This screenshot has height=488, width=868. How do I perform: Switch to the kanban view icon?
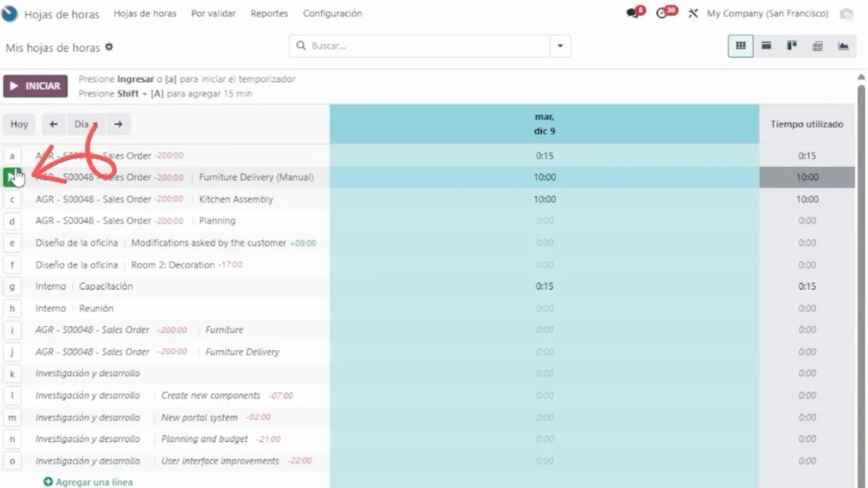792,46
